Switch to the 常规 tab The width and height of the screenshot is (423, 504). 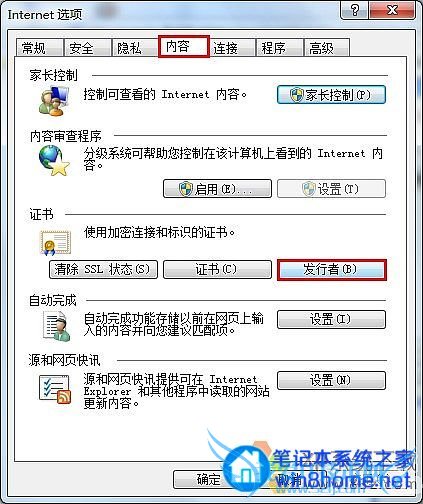(x=40, y=48)
